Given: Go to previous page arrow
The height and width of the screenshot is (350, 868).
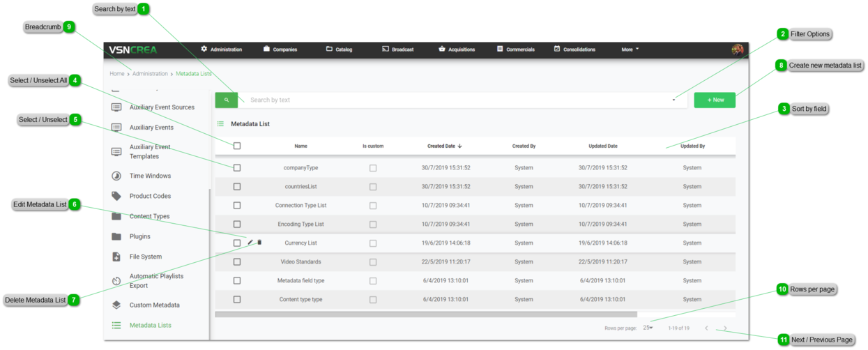Looking at the screenshot, I should tap(706, 328).
